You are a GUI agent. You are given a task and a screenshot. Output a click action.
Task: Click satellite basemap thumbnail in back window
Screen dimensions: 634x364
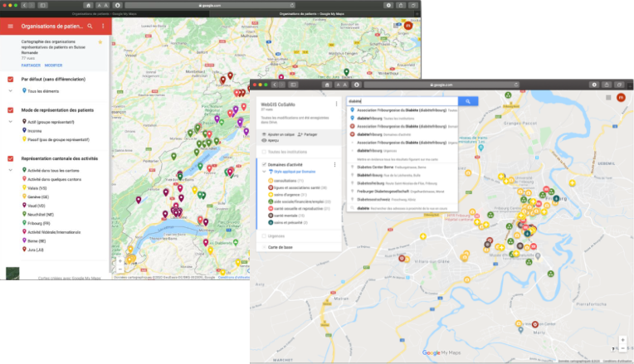coord(12,273)
